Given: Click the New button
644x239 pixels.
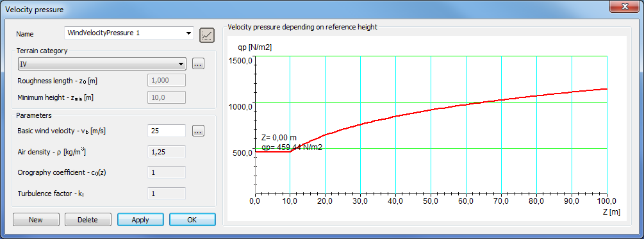Looking at the screenshot, I should 36,220.
